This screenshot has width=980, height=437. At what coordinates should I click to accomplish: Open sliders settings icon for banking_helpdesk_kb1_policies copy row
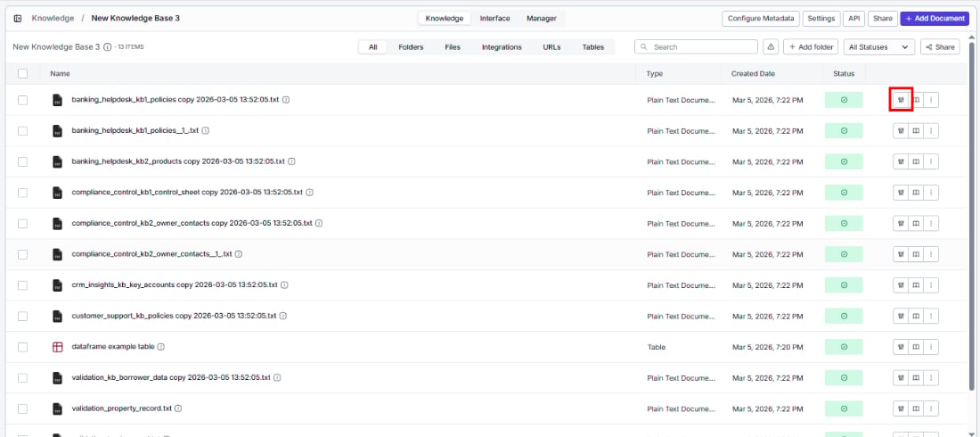tap(901, 100)
